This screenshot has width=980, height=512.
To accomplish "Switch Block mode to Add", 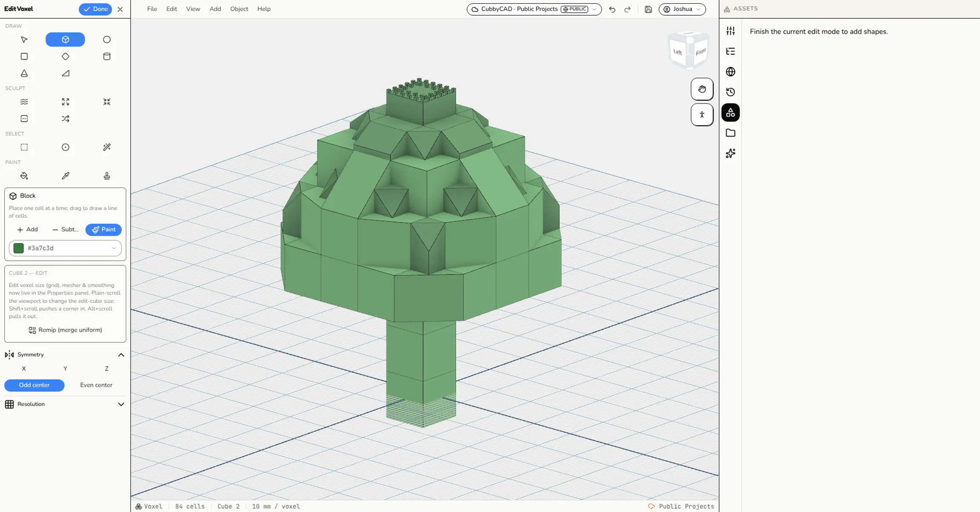I will [x=28, y=230].
